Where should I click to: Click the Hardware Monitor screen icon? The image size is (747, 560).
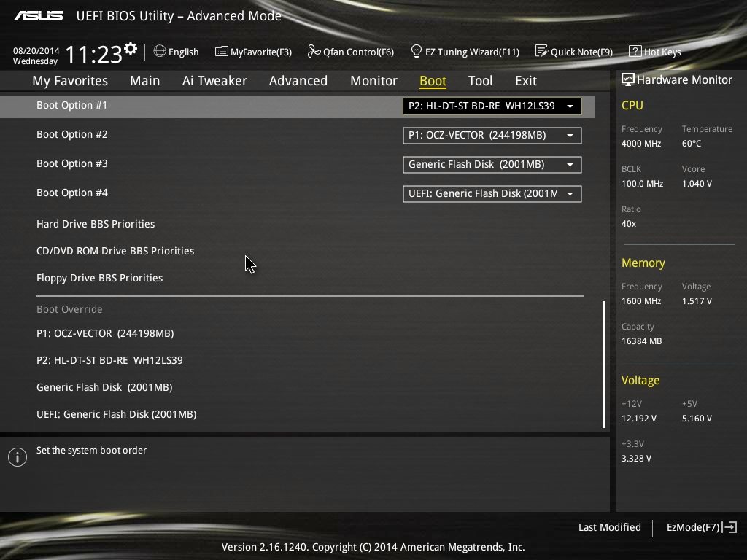coord(628,79)
